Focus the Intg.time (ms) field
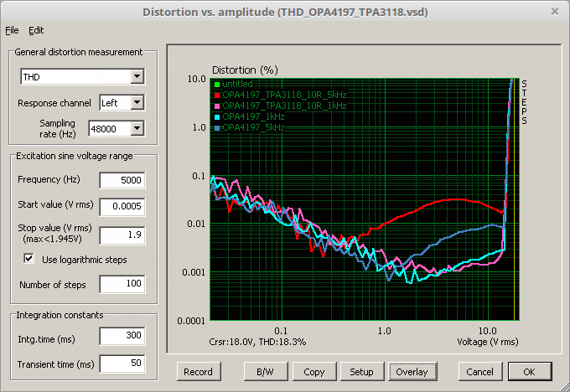 click(x=122, y=337)
